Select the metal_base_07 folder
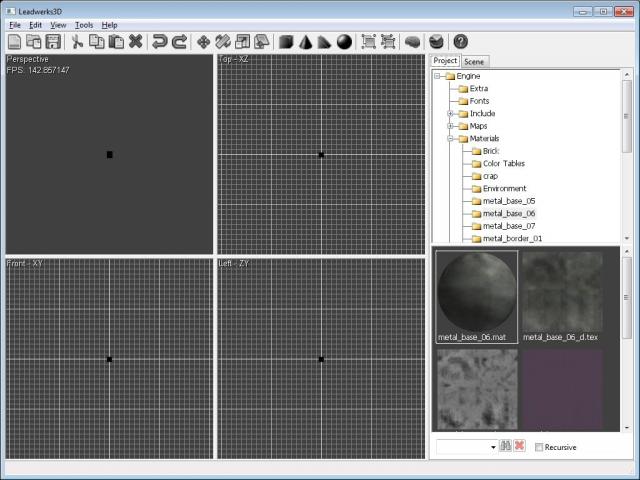The image size is (640, 480). (x=508, y=226)
